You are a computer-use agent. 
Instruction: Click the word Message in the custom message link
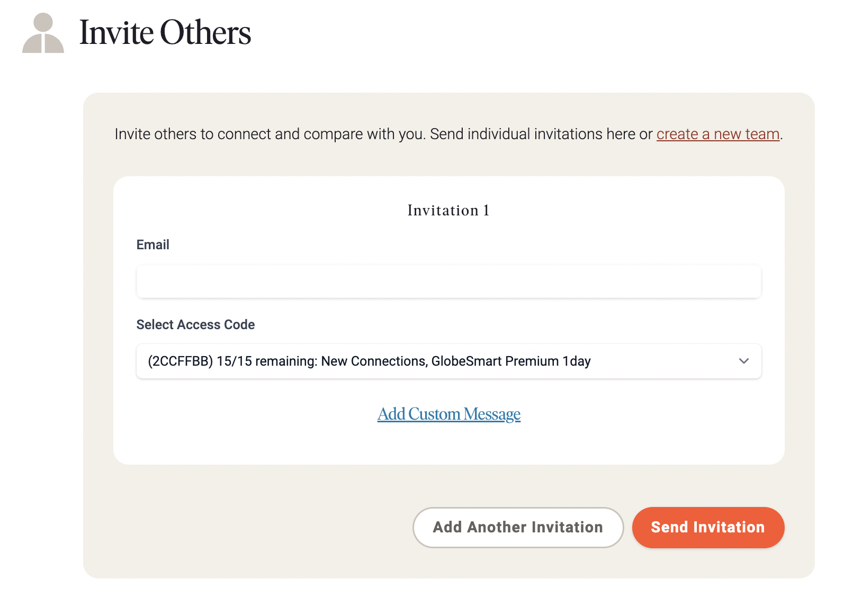(492, 414)
